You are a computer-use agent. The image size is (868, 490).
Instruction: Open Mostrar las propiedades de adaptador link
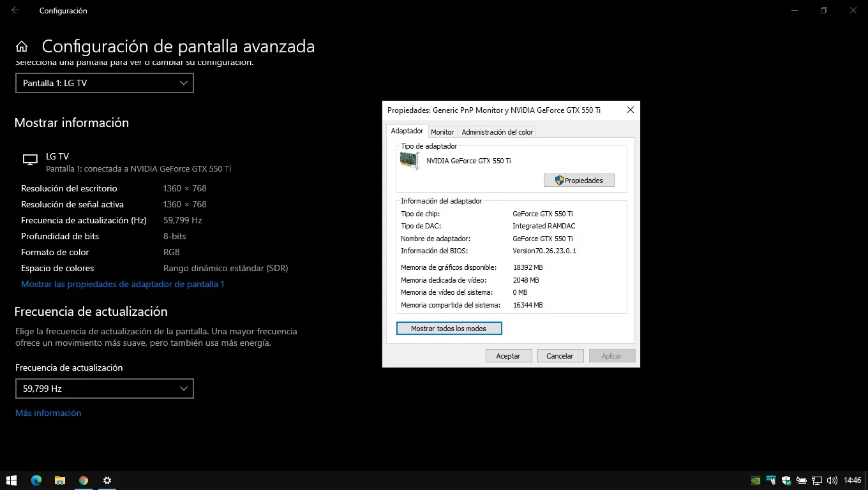coord(123,285)
